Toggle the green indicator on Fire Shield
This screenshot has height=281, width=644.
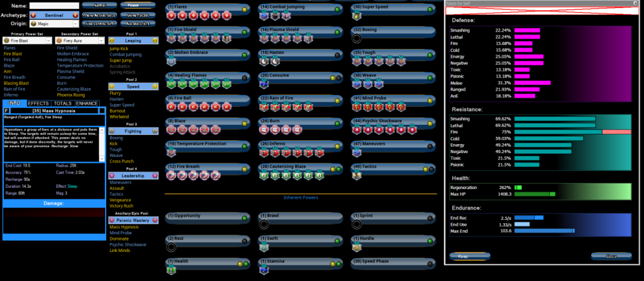tap(246, 30)
